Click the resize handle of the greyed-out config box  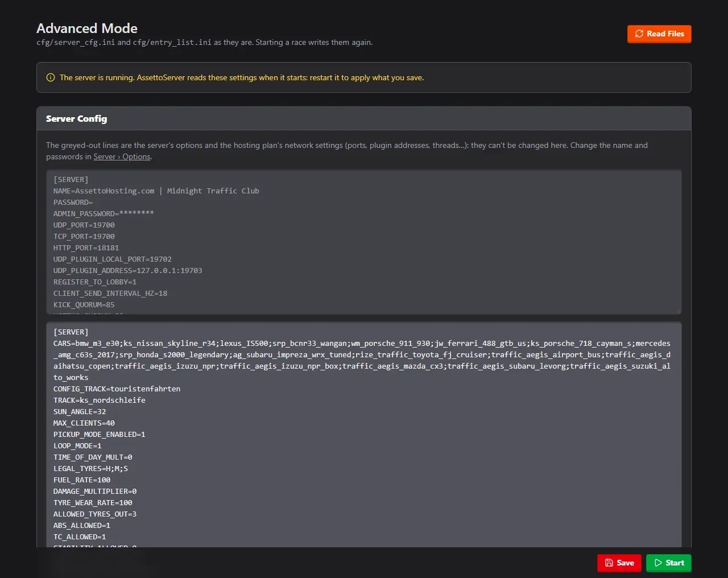(x=677, y=310)
